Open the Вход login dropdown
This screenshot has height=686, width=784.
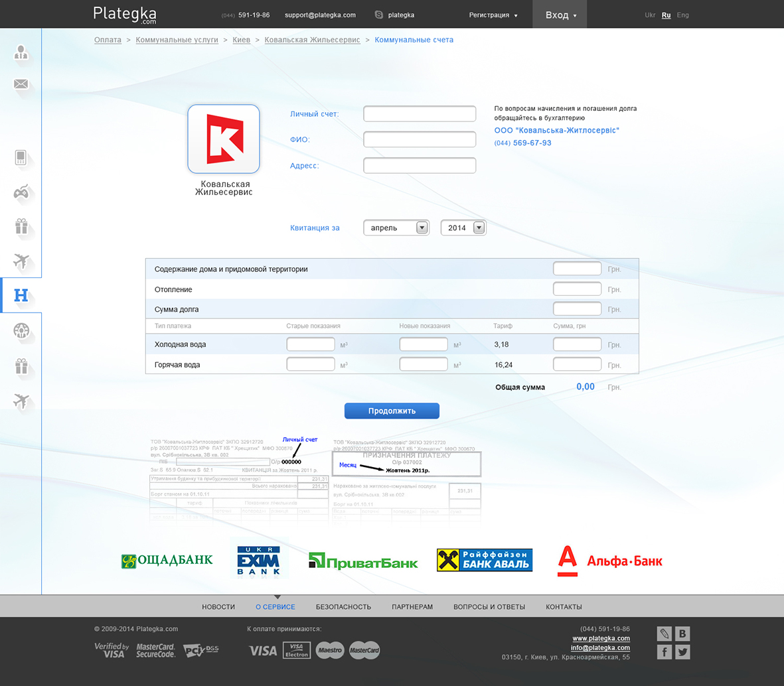[x=560, y=15]
